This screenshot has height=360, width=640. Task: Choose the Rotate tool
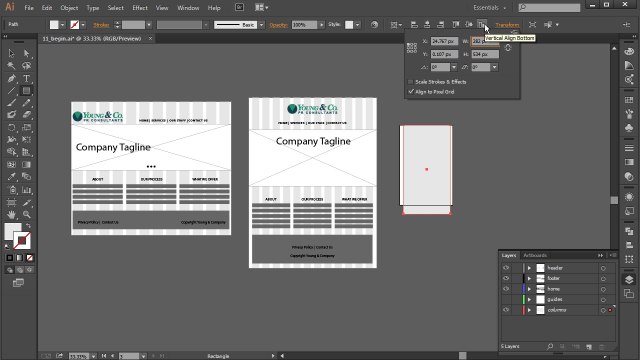click(x=11, y=128)
